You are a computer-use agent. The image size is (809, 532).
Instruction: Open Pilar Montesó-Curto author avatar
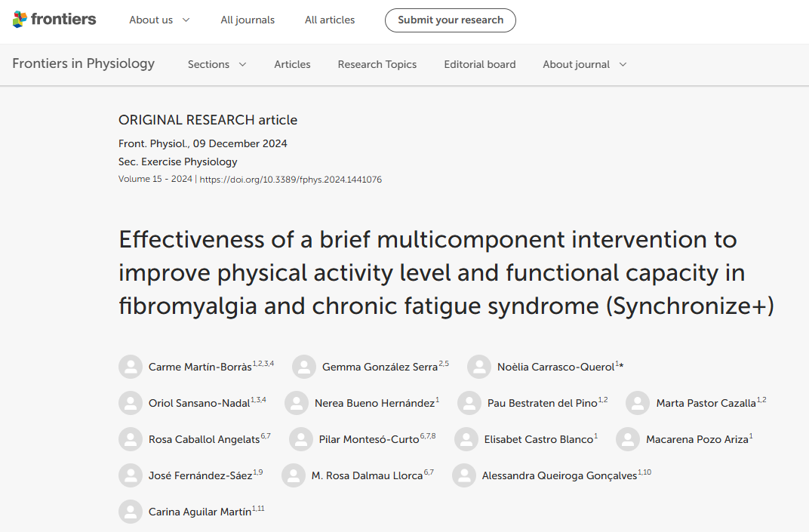(x=301, y=439)
